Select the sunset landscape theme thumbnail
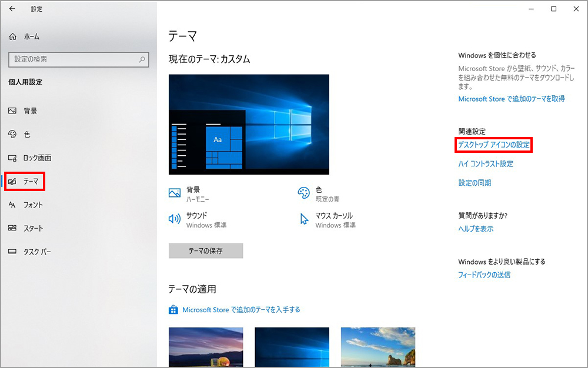Image resolution: width=588 pixels, height=368 pixels. (206, 347)
